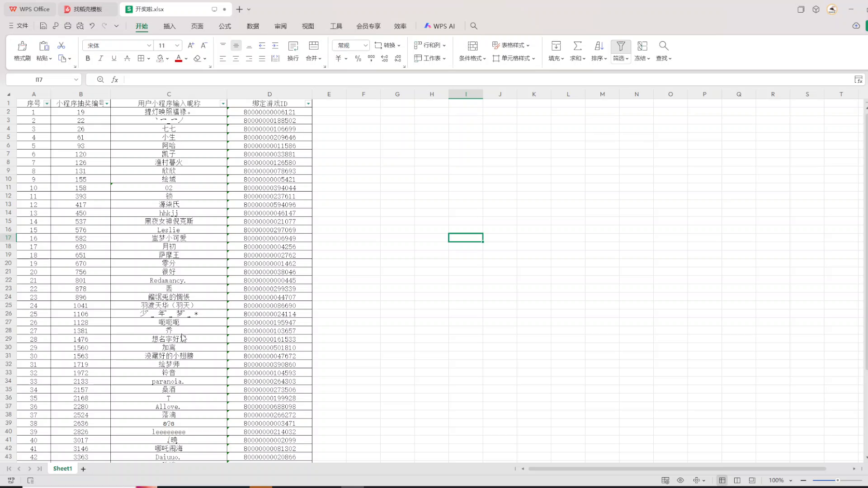Open the font size dropdown showing 11
This screenshot has height=488, width=868.
point(177,46)
